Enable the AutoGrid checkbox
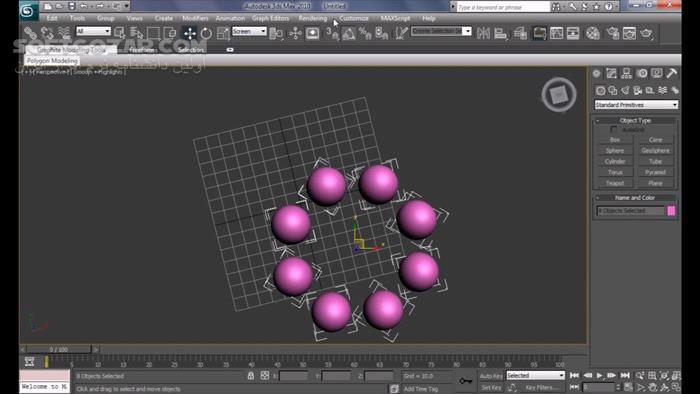The image size is (700, 394). (x=614, y=129)
